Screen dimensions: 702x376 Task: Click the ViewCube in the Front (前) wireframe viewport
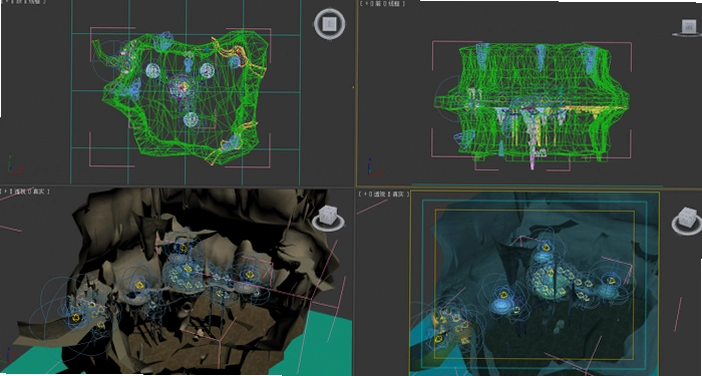coord(688,27)
